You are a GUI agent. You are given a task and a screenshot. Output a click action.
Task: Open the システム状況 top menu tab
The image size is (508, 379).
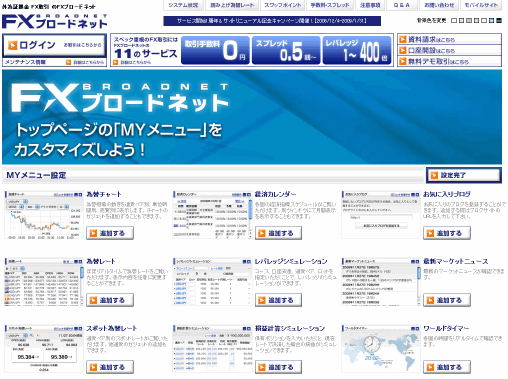point(183,5)
